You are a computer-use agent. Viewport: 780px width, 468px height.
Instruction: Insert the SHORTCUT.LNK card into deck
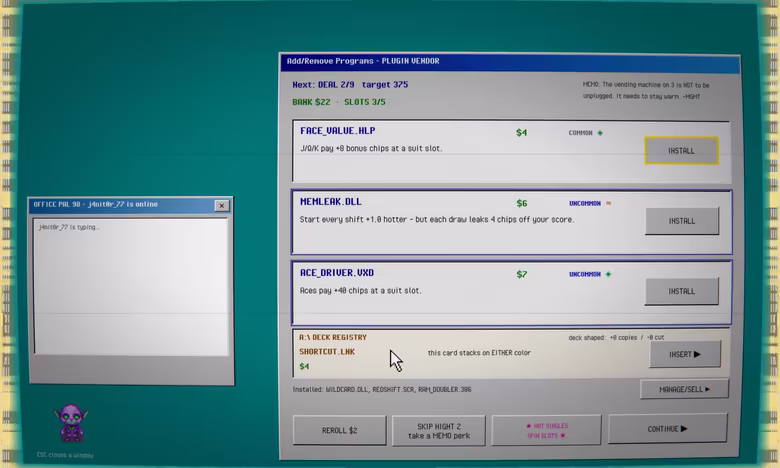click(x=684, y=354)
